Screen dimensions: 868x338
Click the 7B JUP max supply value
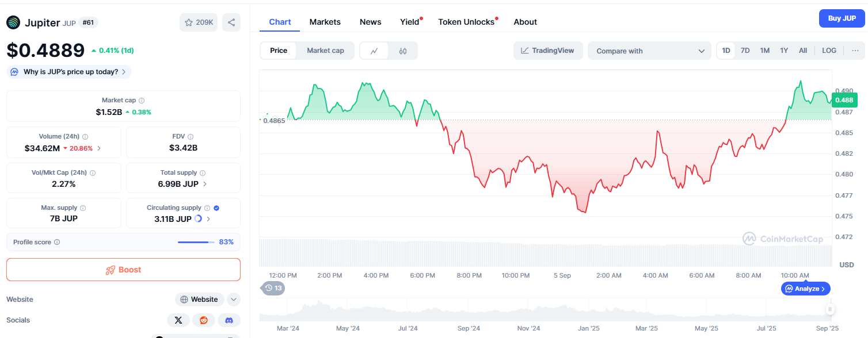(63, 219)
